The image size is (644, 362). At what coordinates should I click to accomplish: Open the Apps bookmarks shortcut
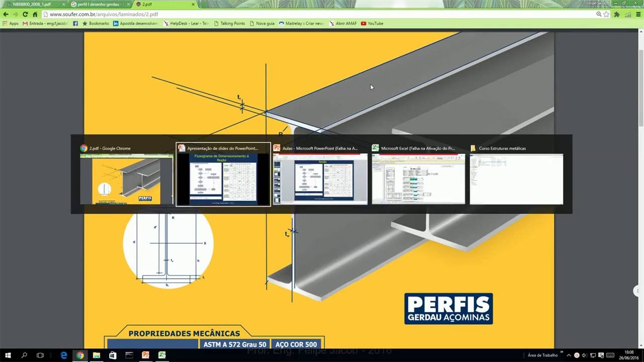11,23
